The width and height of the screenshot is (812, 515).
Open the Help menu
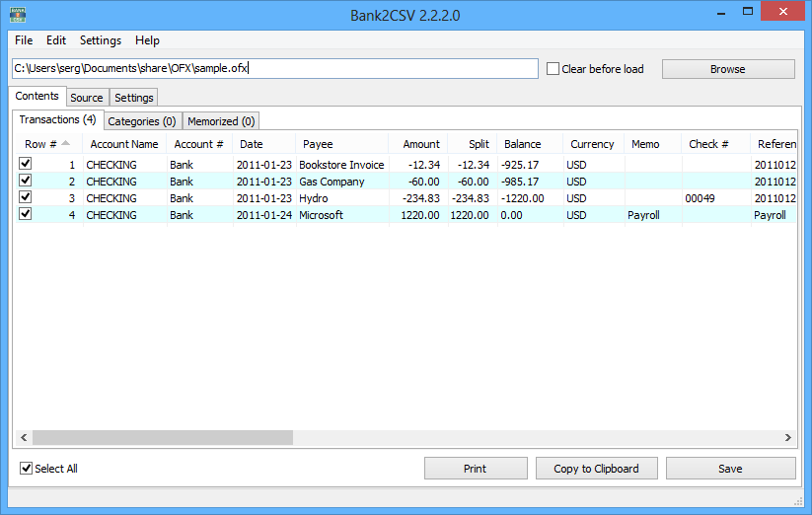147,40
